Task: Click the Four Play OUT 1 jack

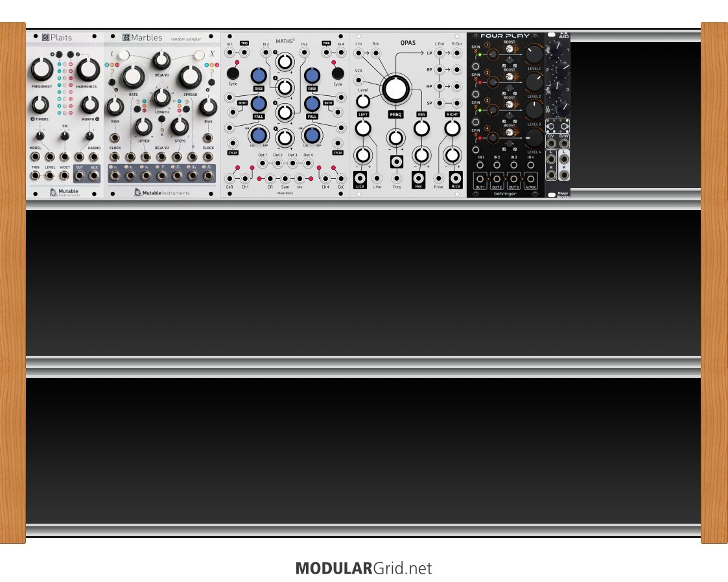Action: [x=480, y=179]
